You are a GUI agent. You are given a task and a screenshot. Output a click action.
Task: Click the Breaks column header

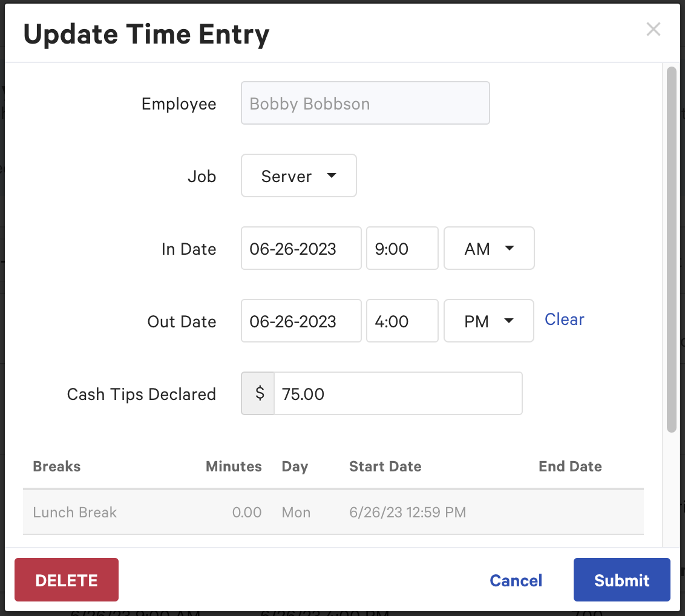coord(56,466)
